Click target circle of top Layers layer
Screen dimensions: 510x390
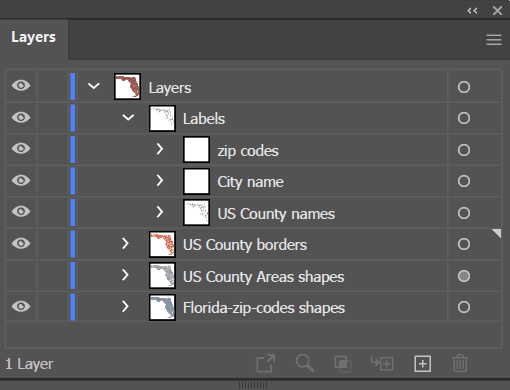464,87
